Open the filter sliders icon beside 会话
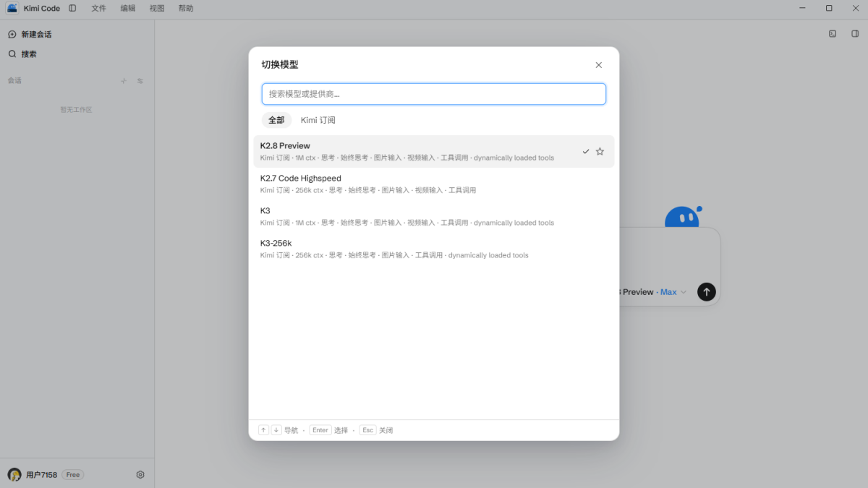 pyautogui.click(x=140, y=81)
